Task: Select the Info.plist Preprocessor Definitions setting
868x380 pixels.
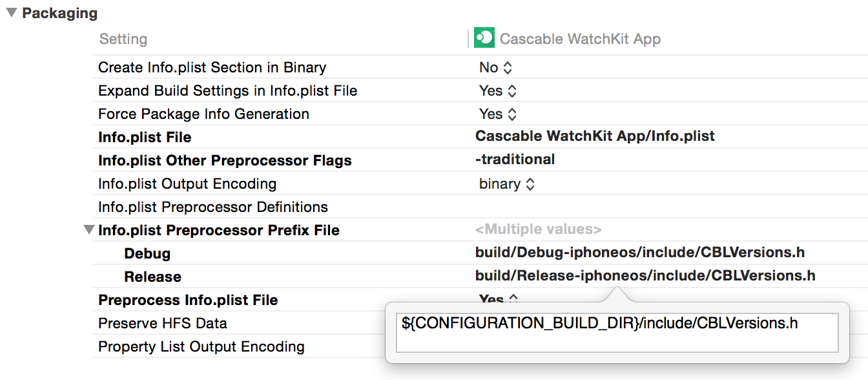Action: (213, 207)
